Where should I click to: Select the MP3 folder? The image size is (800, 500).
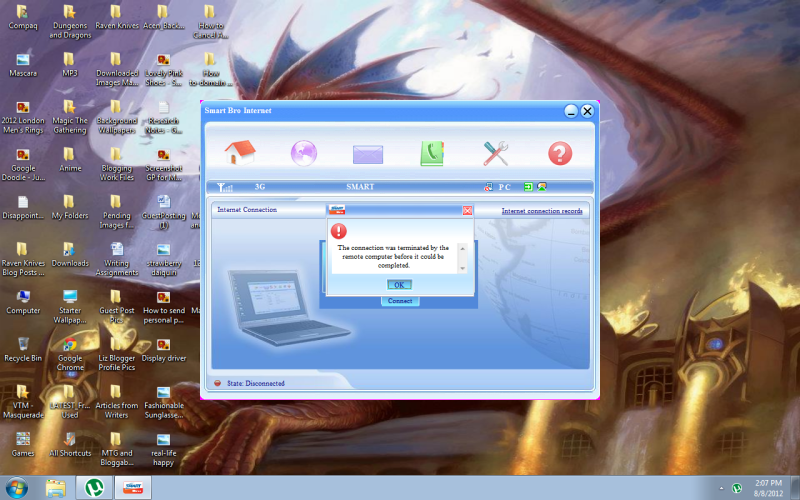pos(70,65)
